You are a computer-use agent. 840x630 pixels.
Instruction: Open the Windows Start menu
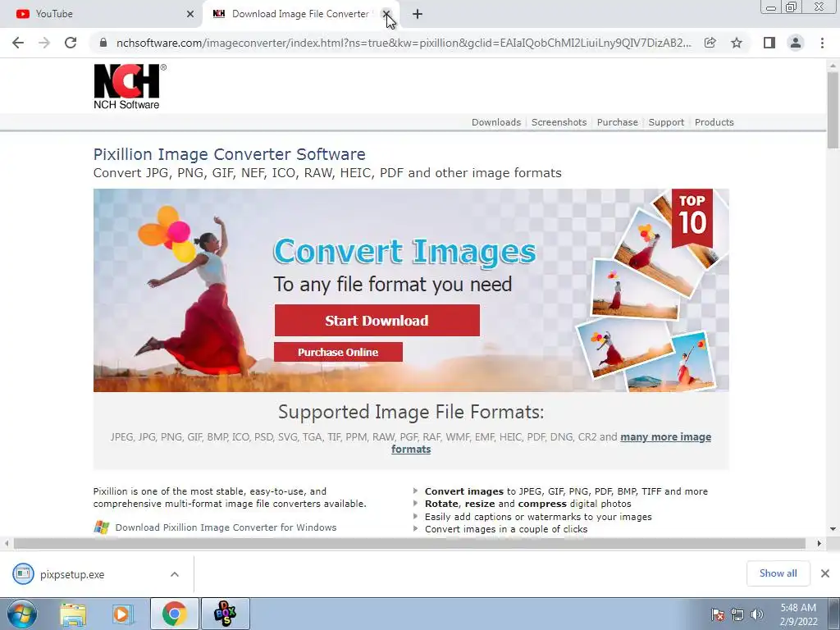pyautogui.click(x=22, y=614)
